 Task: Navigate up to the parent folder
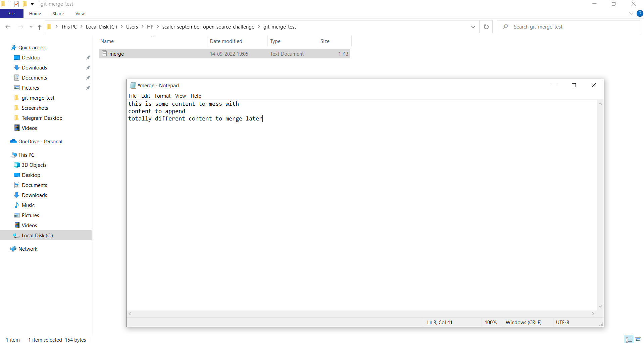tap(39, 27)
